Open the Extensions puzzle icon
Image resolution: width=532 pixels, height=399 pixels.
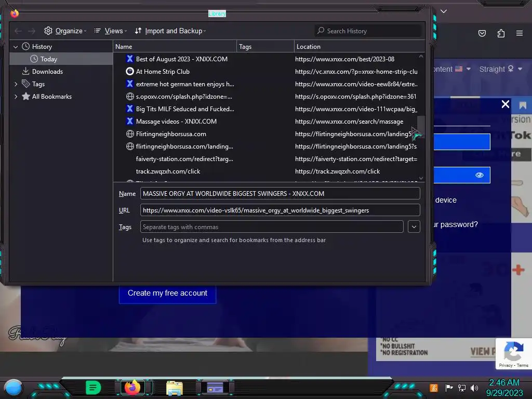[501, 33]
